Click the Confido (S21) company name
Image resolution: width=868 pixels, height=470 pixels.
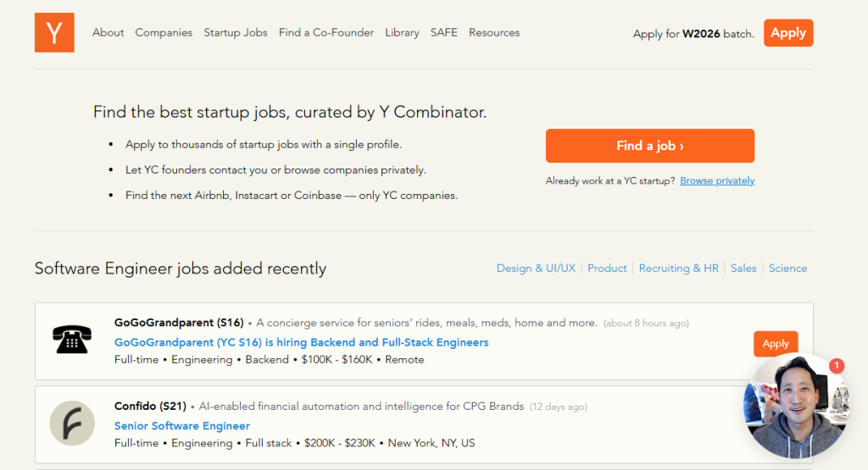pos(150,406)
